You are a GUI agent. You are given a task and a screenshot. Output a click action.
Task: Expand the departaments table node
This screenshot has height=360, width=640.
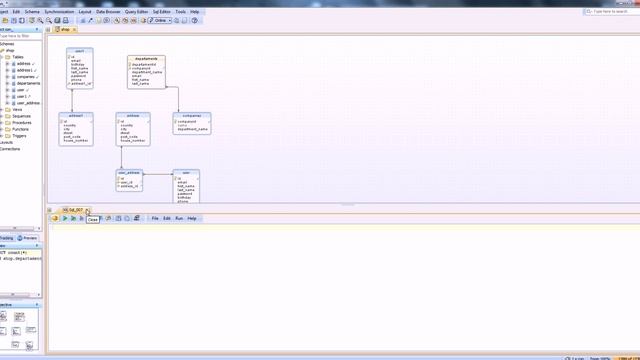[7, 83]
